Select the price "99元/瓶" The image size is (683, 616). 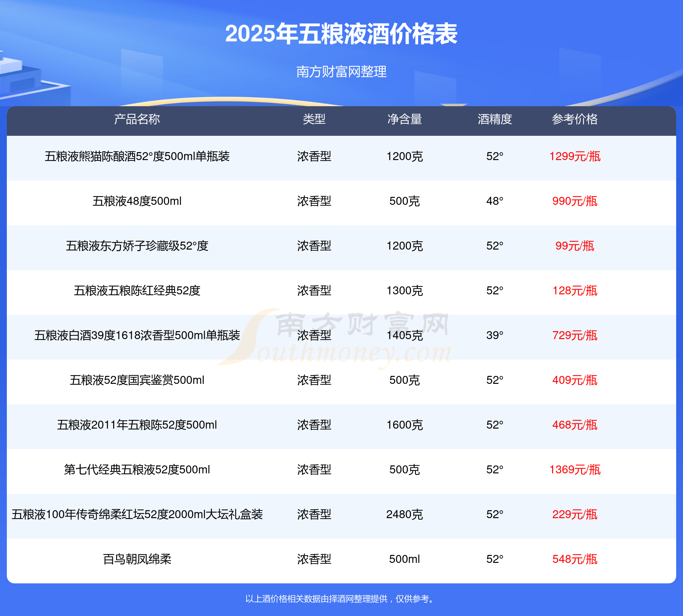point(575,246)
